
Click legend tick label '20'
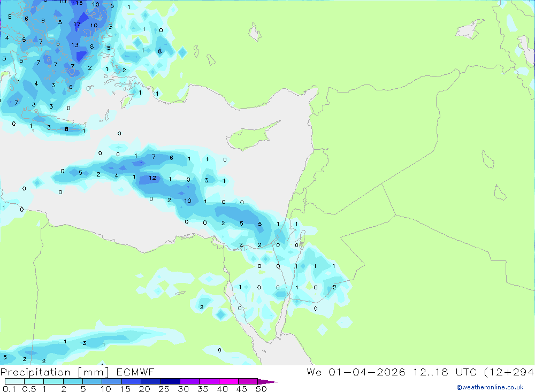point(144,389)
